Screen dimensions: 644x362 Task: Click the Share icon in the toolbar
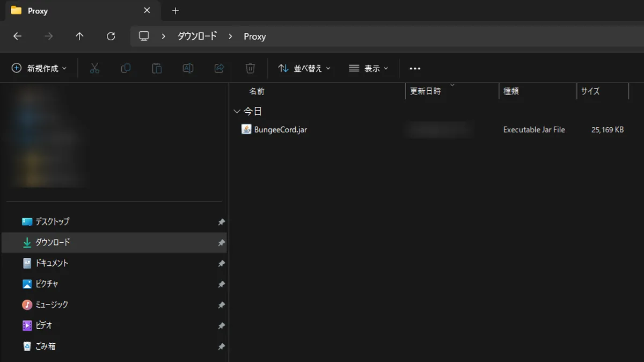(219, 68)
